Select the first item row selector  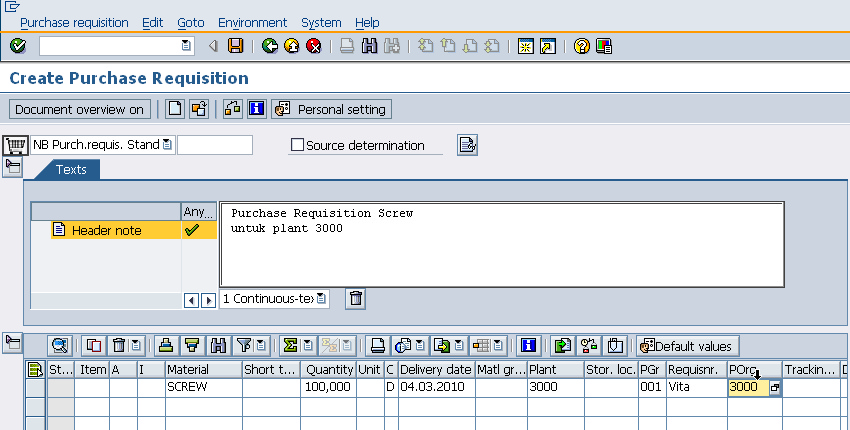(35, 387)
